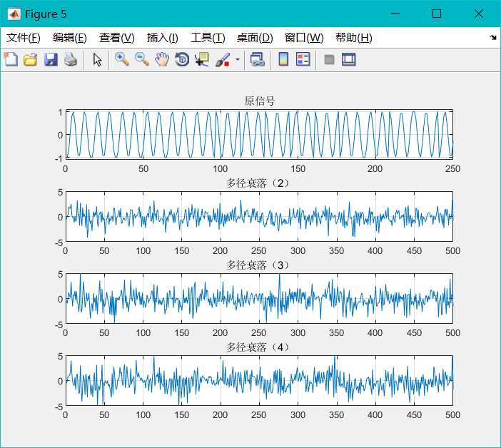Activate the Pan hand tool
The height and width of the screenshot is (448, 501).
pos(162,60)
